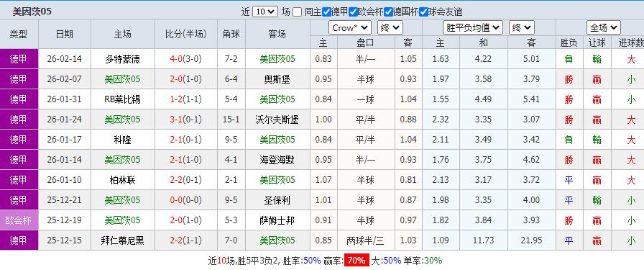Open the 终 dropdown next to Crow*

pyautogui.click(x=390, y=28)
